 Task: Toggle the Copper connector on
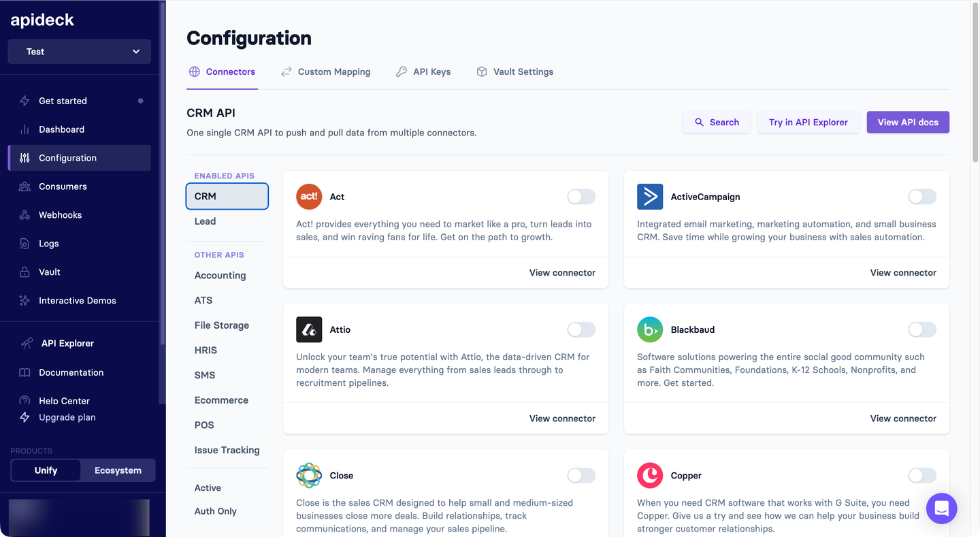tap(922, 476)
